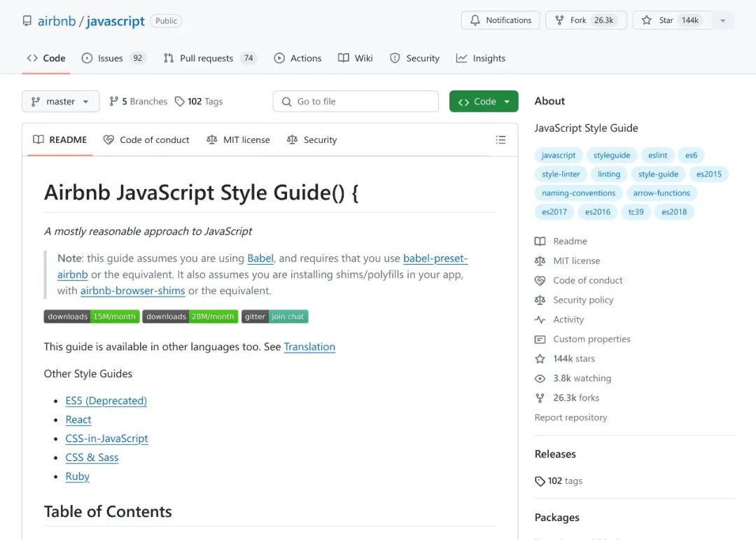Screen dimensions: 756x540
Task: Click the downloads 15M/month badge
Action: coord(92,317)
